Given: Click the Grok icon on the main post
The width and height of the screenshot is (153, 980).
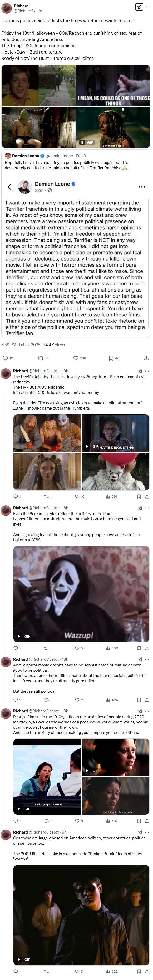Looking at the screenshot, I should coord(139,7).
